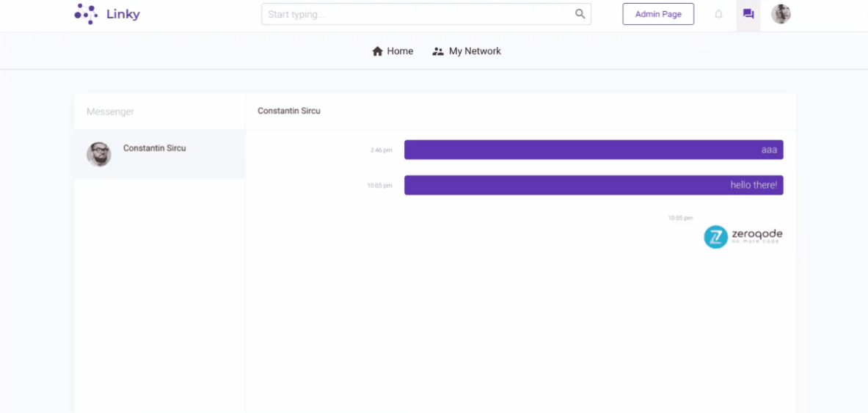
Task: Click Constantin Sircu name in chat header
Action: [288, 111]
